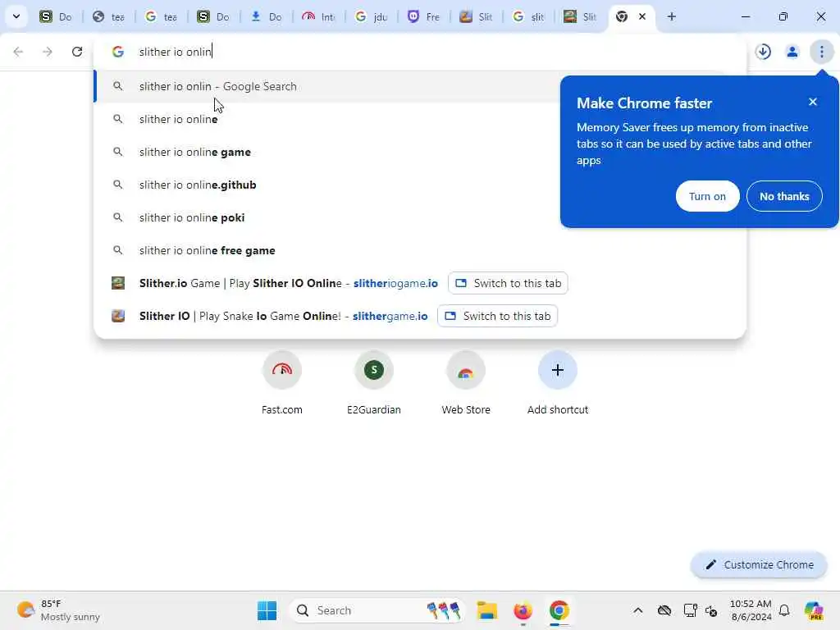Select 'slither io online game' suggestion
Screen dimensions: 840x630
tap(326, 152)
